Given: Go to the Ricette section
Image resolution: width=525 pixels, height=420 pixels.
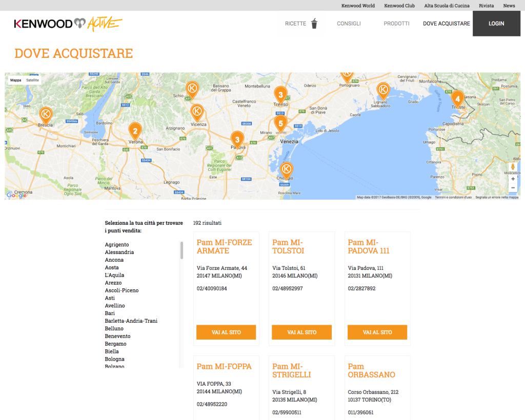Looking at the screenshot, I should click(296, 24).
